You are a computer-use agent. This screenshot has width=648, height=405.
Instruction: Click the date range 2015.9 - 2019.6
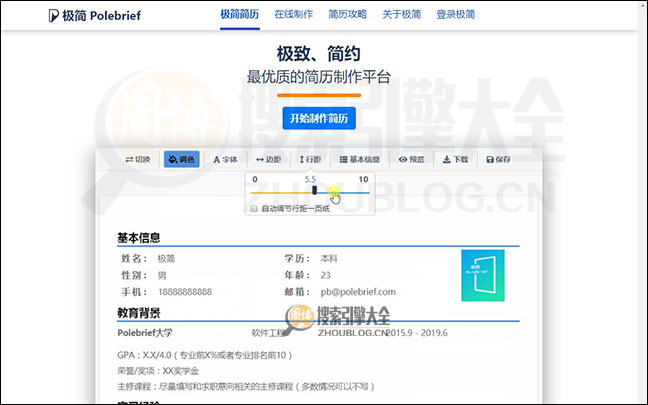[x=417, y=333]
